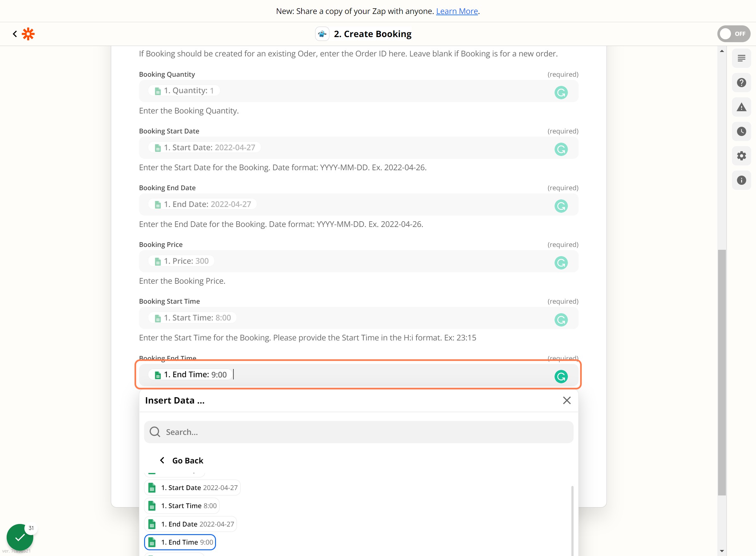Click the Booking Start Date input field
The width and height of the screenshot is (756, 556).
pos(359,148)
